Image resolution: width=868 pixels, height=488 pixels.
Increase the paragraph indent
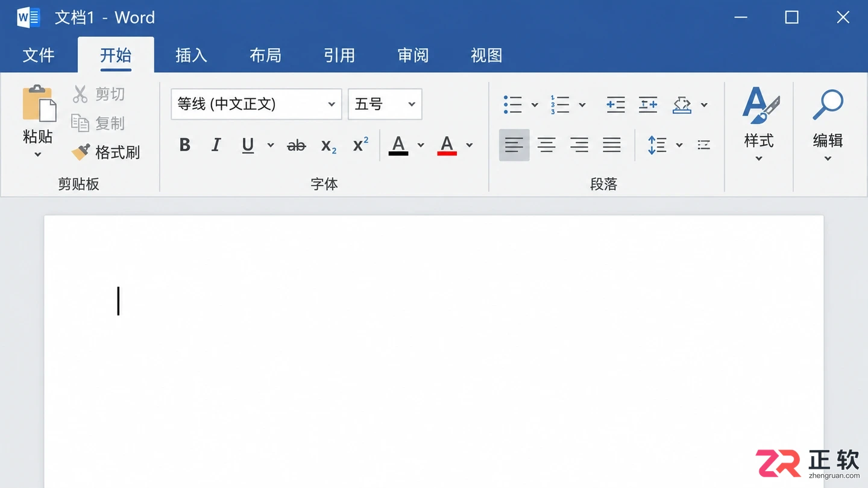click(648, 104)
